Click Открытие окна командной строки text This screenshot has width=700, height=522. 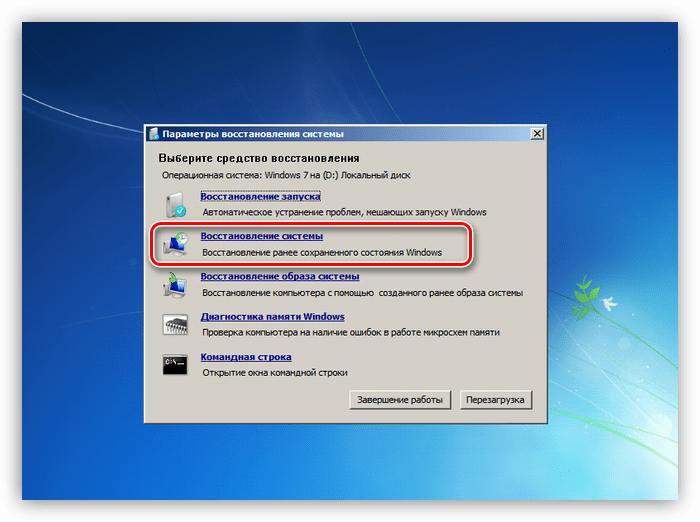coord(275,372)
